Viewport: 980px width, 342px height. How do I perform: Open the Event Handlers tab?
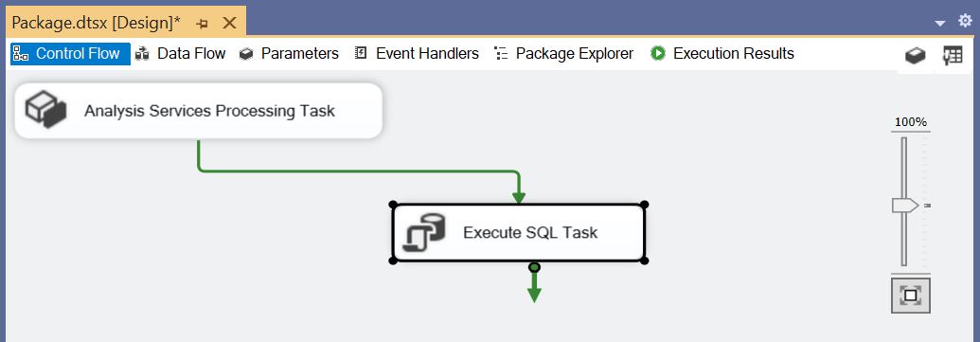pyautogui.click(x=417, y=54)
